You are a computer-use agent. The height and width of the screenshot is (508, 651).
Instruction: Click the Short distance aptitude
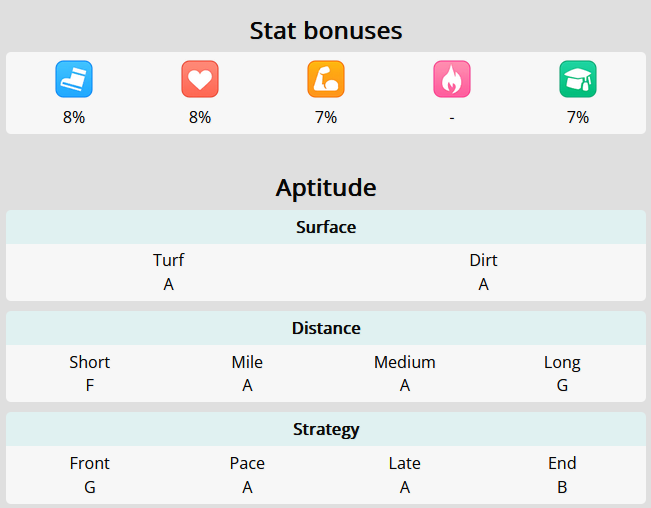(x=90, y=374)
